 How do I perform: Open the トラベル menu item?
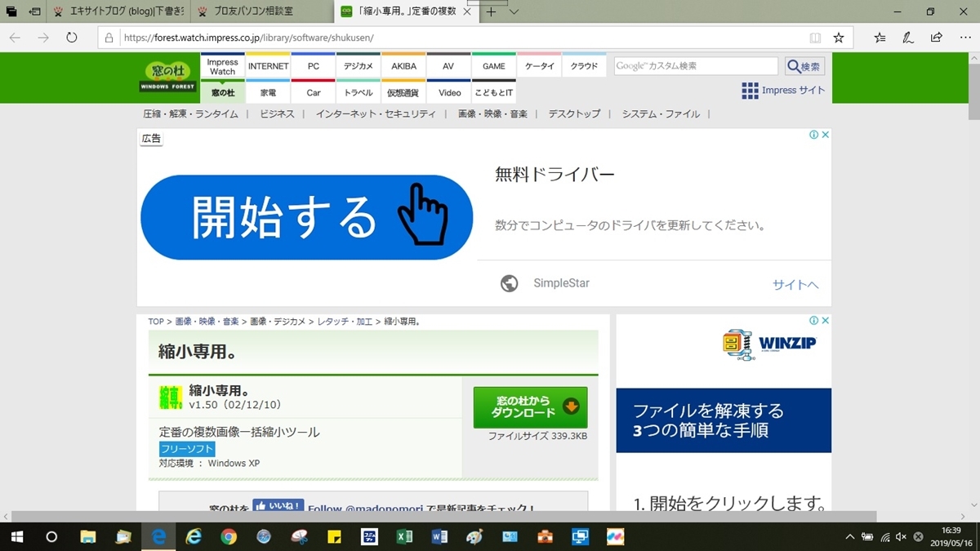359,92
